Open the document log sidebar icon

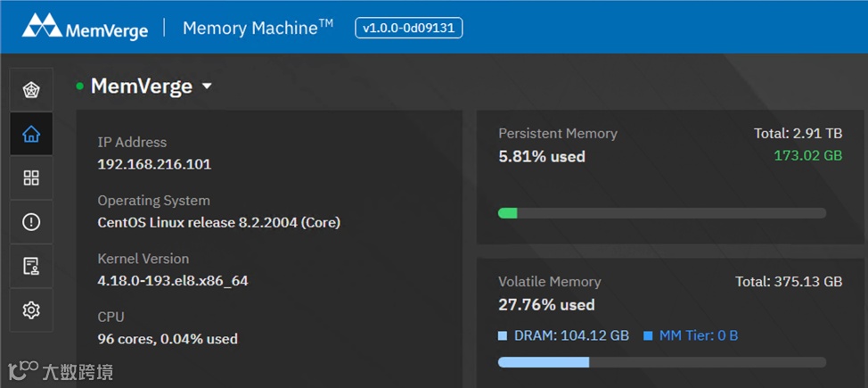click(31, 266)
